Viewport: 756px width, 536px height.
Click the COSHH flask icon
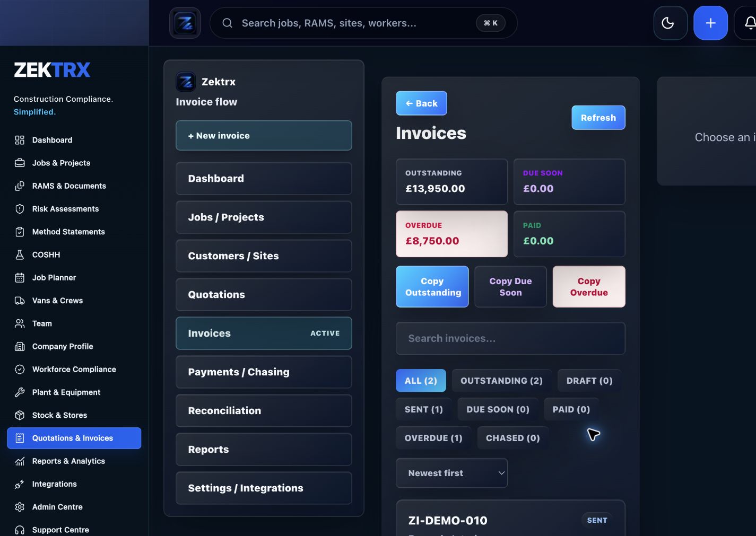coord(20,254)
